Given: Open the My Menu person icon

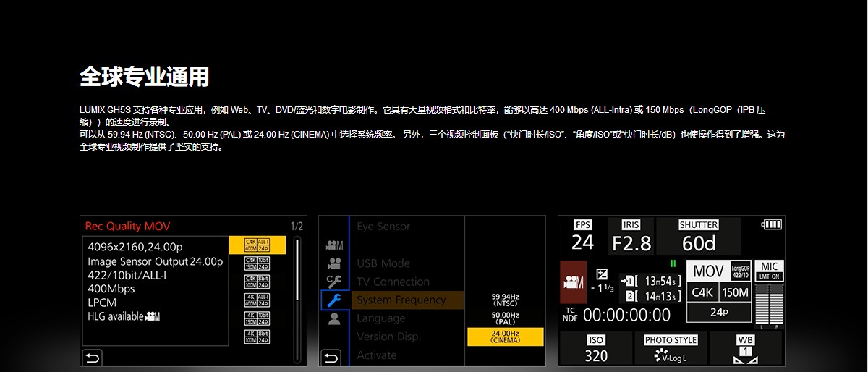Looking at the screenshot, I should coord(334,318).
